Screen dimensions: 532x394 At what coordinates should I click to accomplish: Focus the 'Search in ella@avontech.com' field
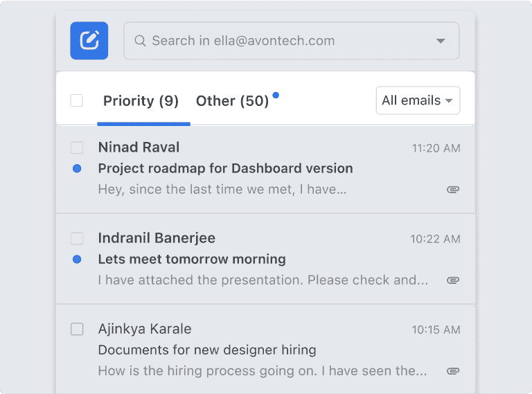click(x=292, y=41)
